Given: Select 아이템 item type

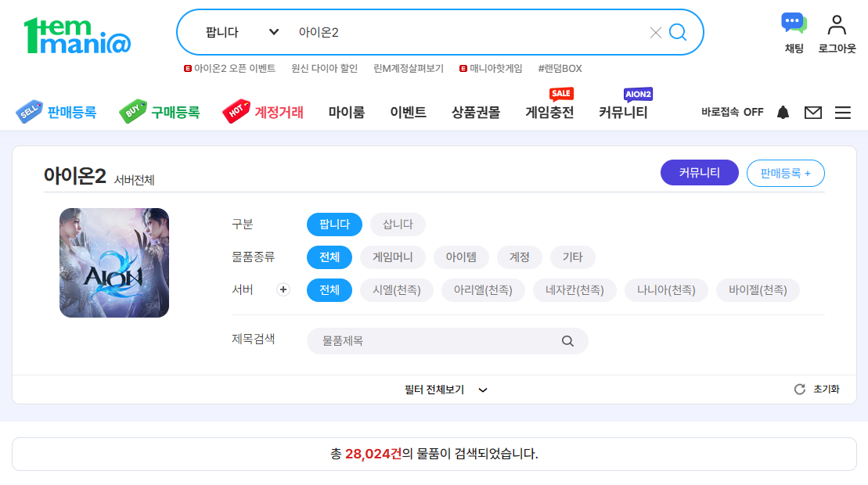Looking at the screenshot, I should (461, 257).
